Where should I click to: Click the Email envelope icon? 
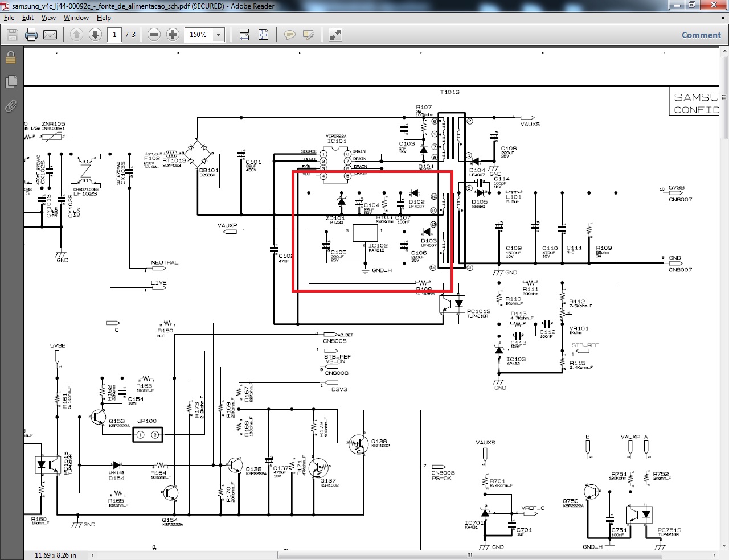point(50,35)
